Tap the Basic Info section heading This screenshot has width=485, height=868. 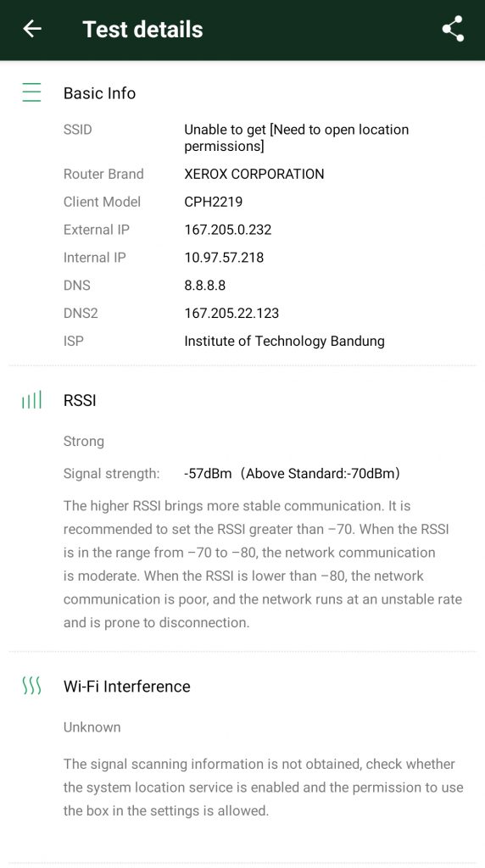click(x=100, y=93)
